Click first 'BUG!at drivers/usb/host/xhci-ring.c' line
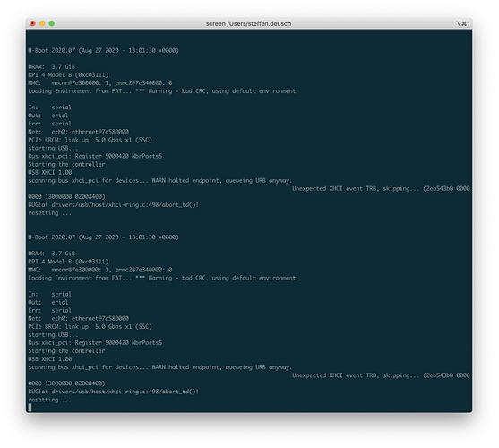Image resolution: width=499 pixels, height=448 pixels. pyautogui.click(x=113, y=205)
